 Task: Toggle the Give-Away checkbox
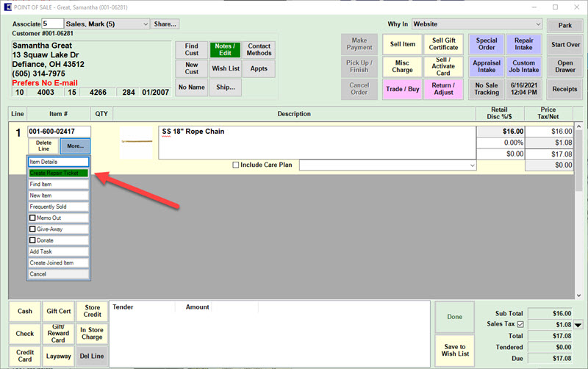(x=32, y=229)
